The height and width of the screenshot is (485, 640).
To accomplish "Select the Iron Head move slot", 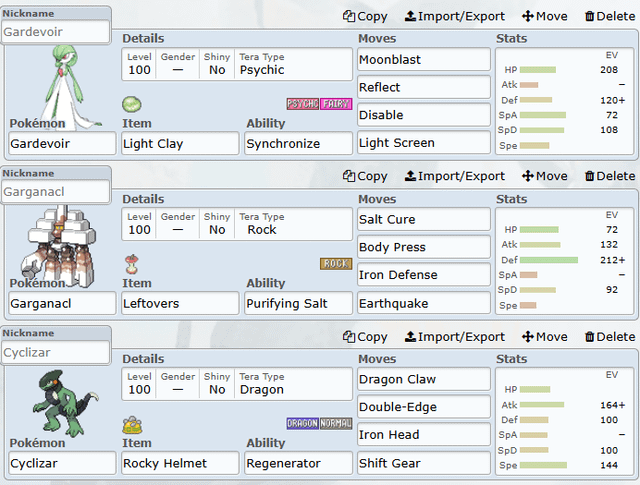I will pyautogui.click(x=424, y=435).
